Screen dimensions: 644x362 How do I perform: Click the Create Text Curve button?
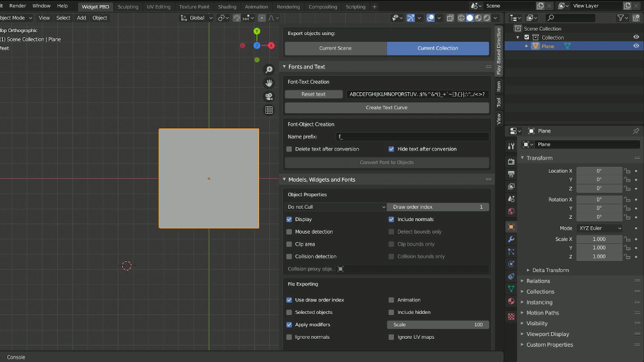pyautogui.click(x=387, y=107)
